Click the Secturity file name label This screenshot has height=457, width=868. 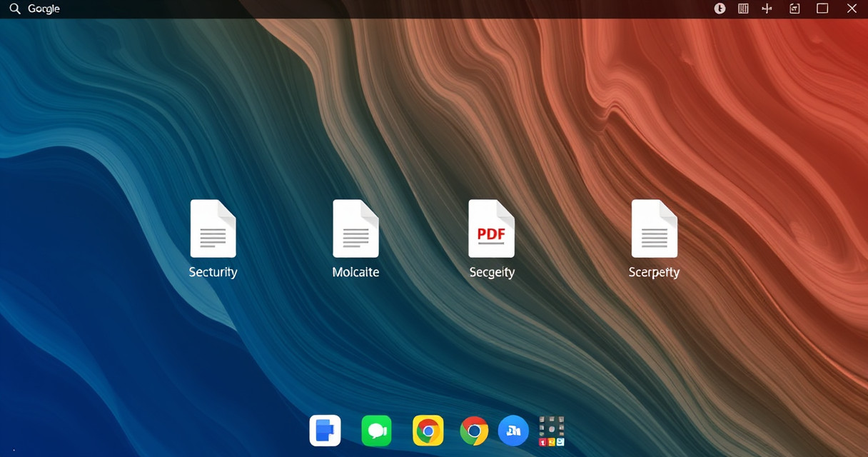(213, 272)
